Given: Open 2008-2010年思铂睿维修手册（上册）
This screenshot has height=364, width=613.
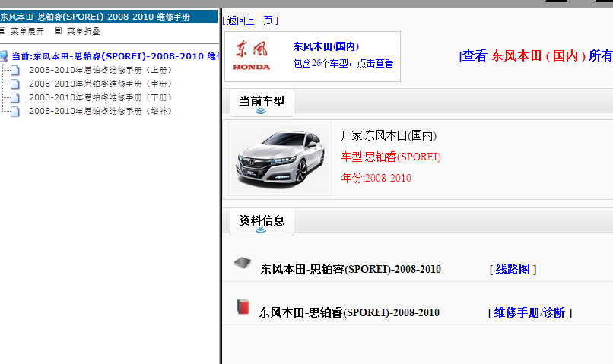Looking at the screenshot, I should 100,71.
